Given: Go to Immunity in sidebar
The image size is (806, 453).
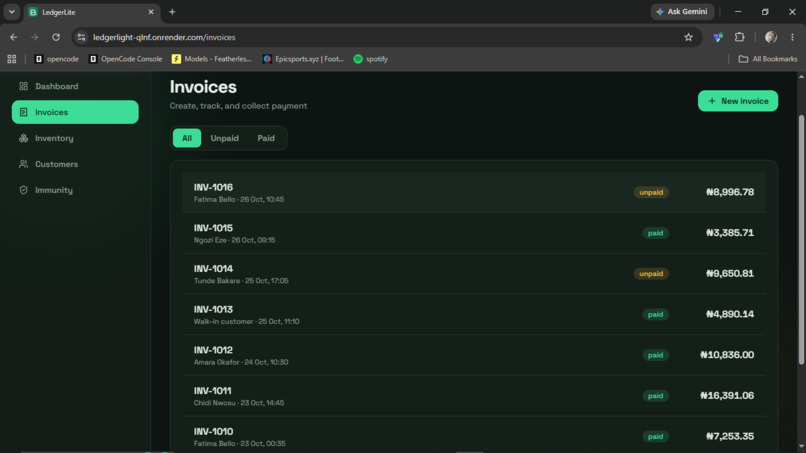Looking at the screenshot, I should [x=75, y=190].
